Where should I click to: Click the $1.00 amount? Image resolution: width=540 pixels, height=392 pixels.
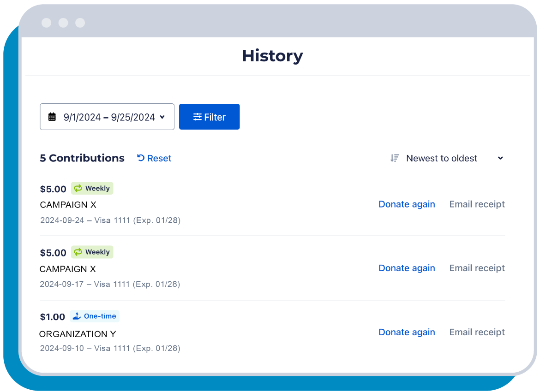point(52,317)
